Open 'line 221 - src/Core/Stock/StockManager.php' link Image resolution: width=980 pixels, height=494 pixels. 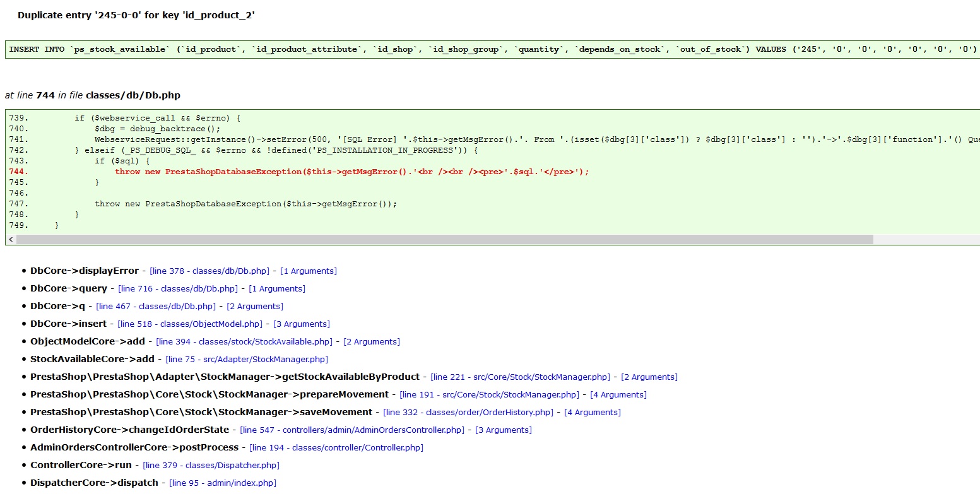(x=520, y=377)
